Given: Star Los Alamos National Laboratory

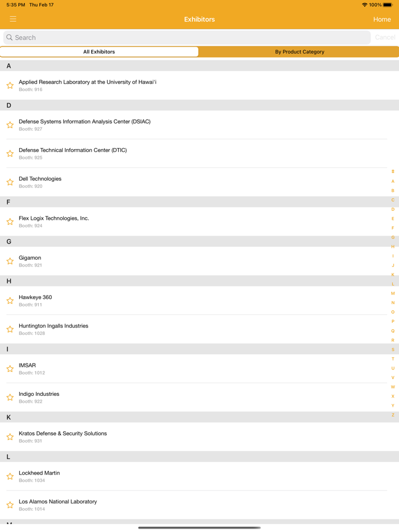Looking at the screenshot, I should [10, 505].
